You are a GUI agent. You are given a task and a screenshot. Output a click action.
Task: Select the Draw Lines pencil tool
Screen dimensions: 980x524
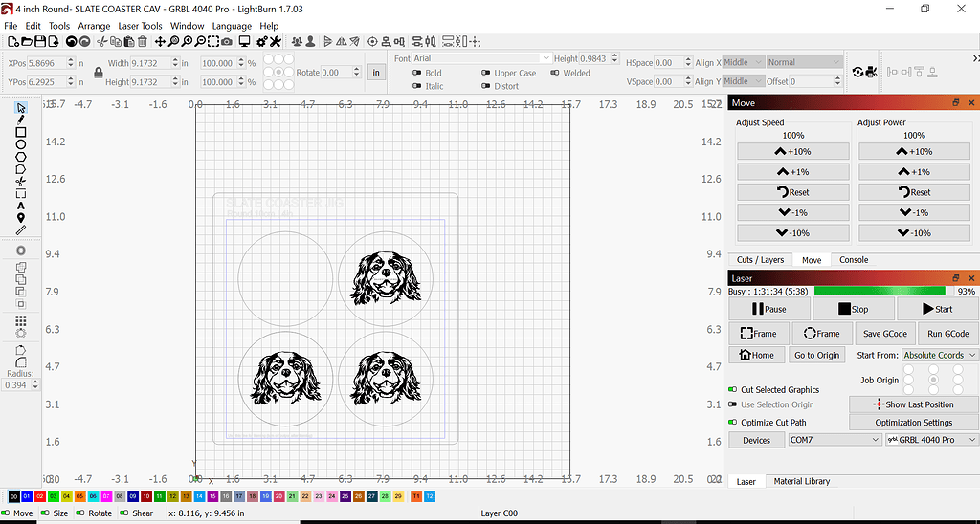21,120
